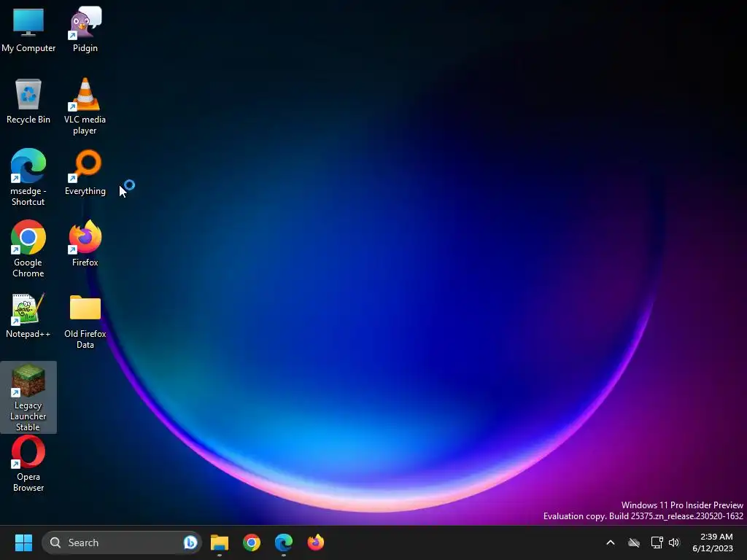Select the Old Firefox Data folder
Image resolution: width=747 pixels, height=560 pixels.
(85, 322)
